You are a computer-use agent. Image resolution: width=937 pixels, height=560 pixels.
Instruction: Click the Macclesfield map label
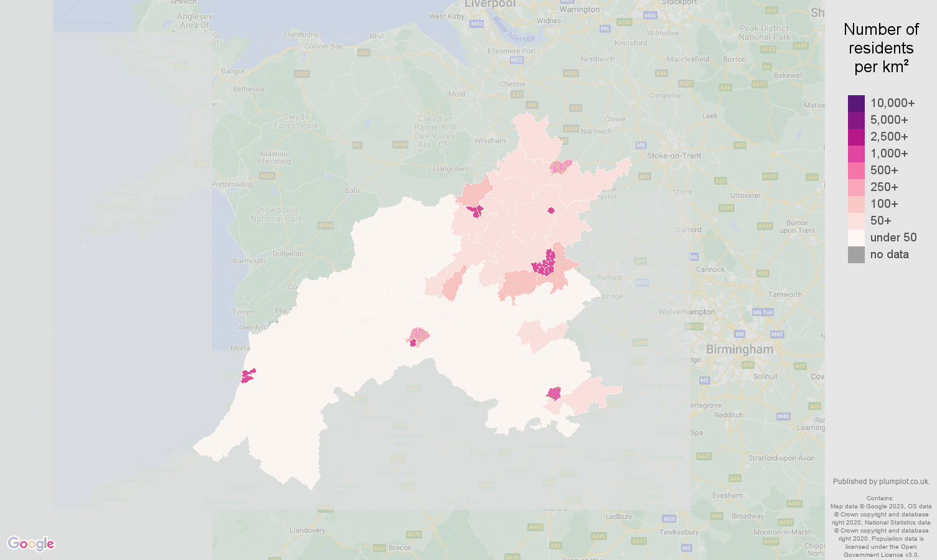(688, 59)
